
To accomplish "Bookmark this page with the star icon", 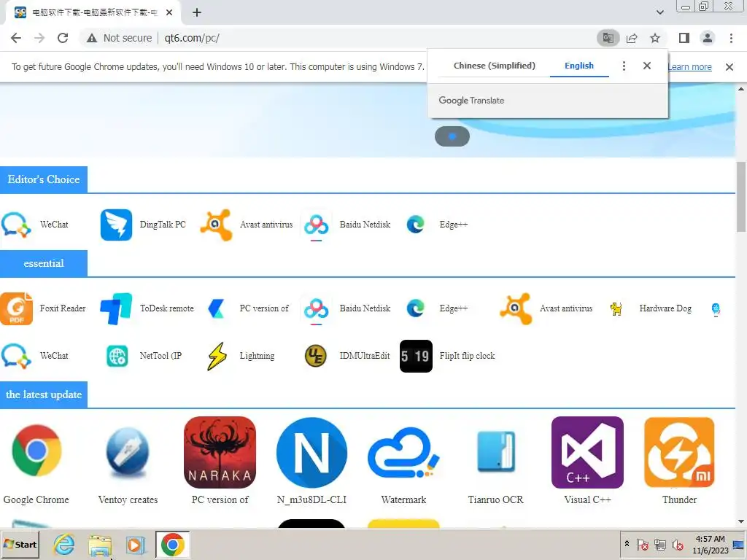I will click(655, 38).
